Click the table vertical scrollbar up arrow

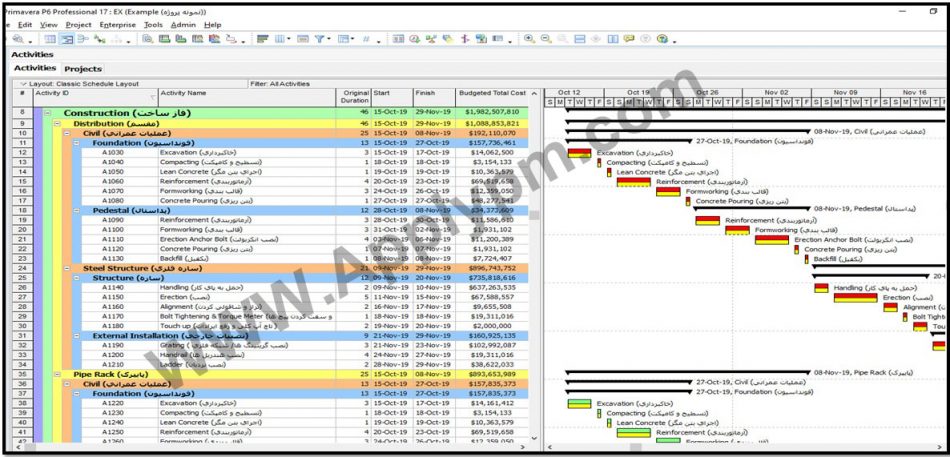coord(534,93)
